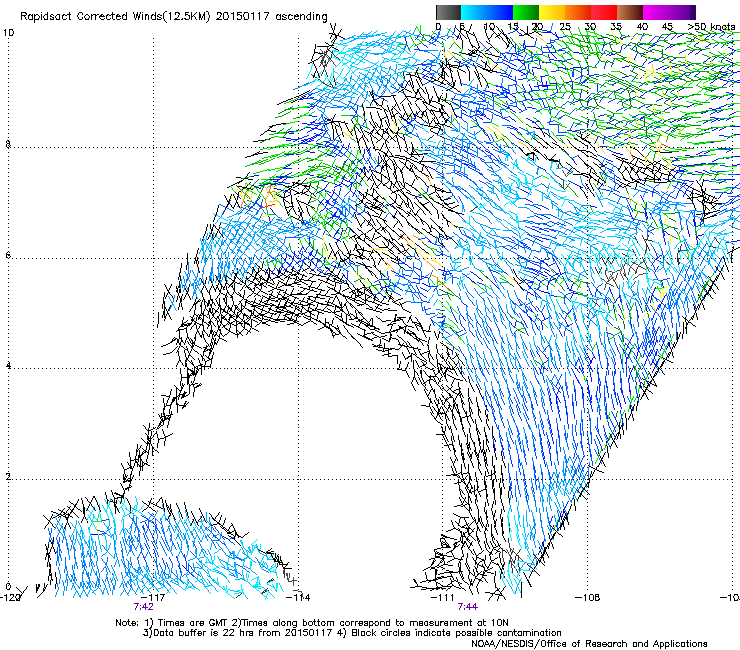Select the red 30–35 knots legend segment
The height and width of the screenshot is (650, 740).
604,12
